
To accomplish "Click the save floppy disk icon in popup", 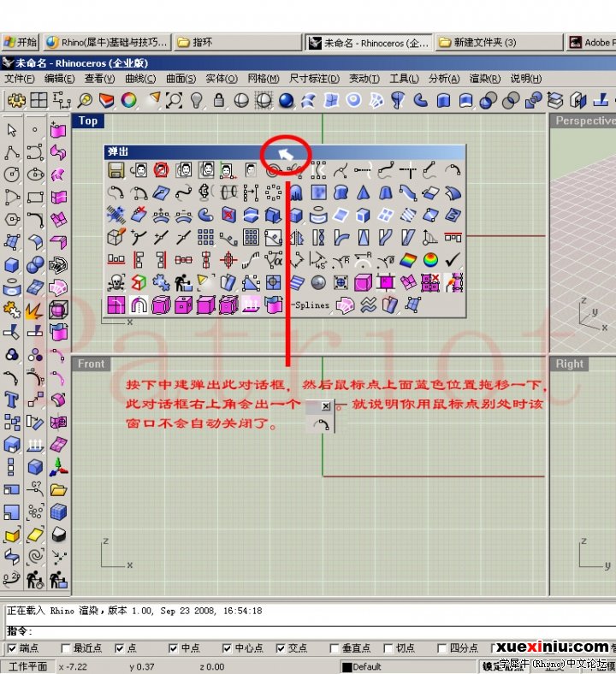I will coord(115,170).
